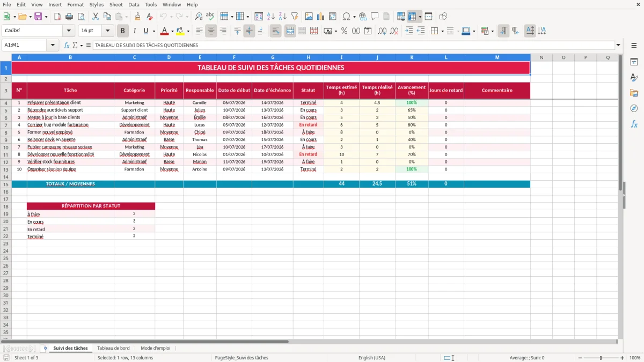Select row 15 header
This screenshot has height=362, width=644.
(5, 184)
